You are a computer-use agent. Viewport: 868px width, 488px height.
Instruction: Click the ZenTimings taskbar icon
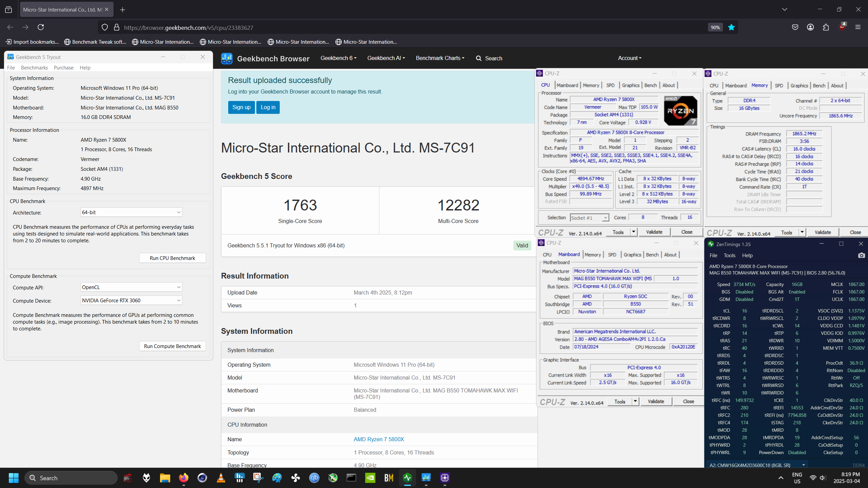(x=408, y=478)
